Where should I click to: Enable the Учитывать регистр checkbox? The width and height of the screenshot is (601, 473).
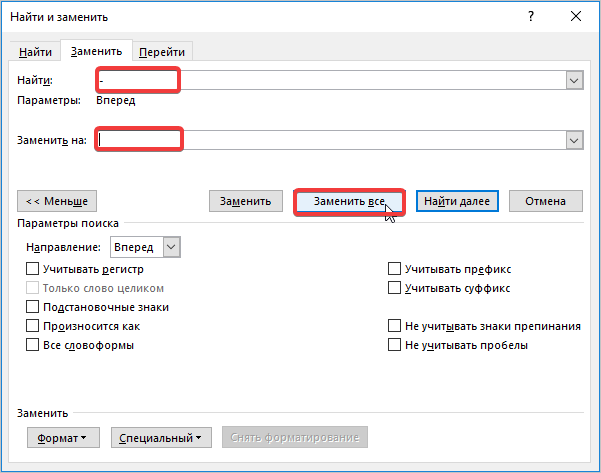(x=33, y=269)
